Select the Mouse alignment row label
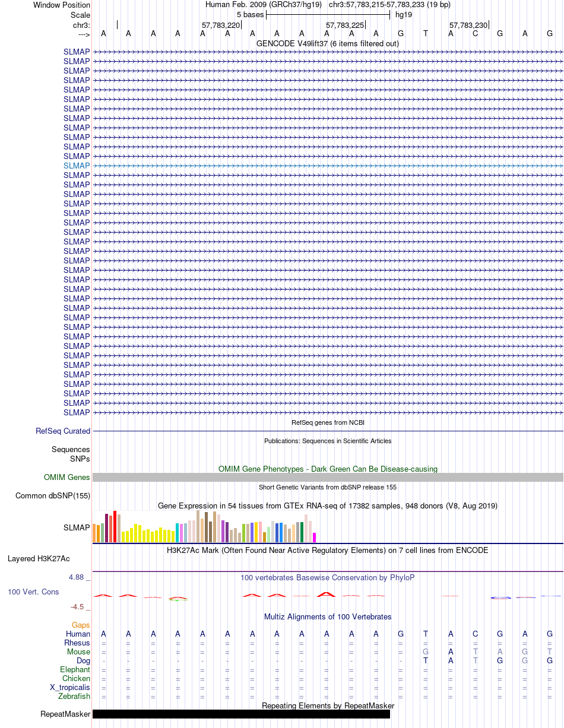Image resolution: width=564 pixels, height=728 pixels. click(78, 651)
